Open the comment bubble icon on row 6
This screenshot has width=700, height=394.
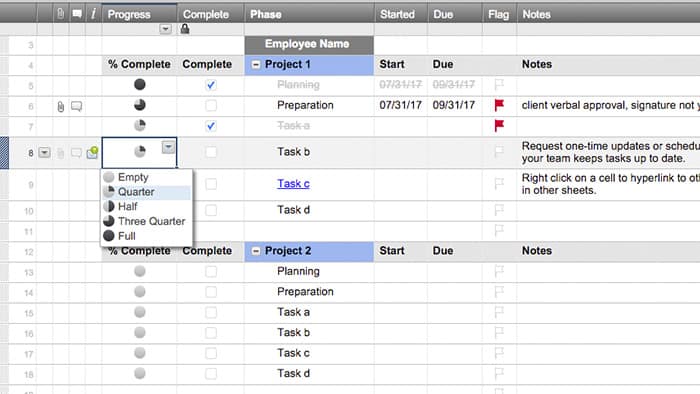pos(76,106)
